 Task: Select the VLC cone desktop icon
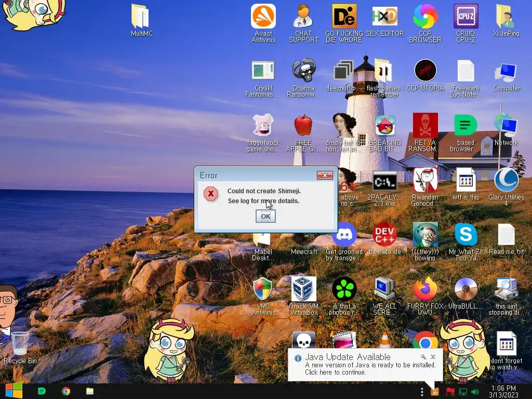click(x=384, y=340)
